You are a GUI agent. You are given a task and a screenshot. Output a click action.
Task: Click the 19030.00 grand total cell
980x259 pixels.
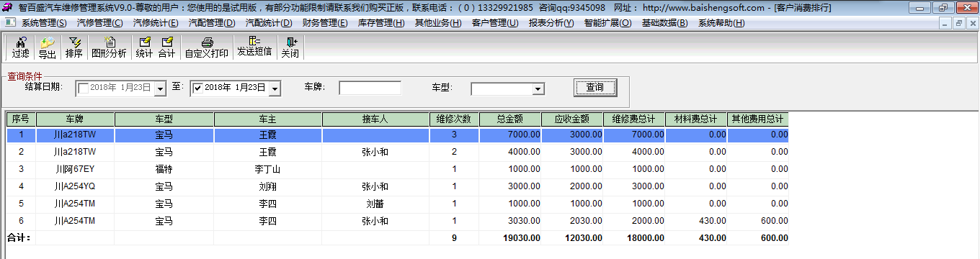click(x=510, y=237)
